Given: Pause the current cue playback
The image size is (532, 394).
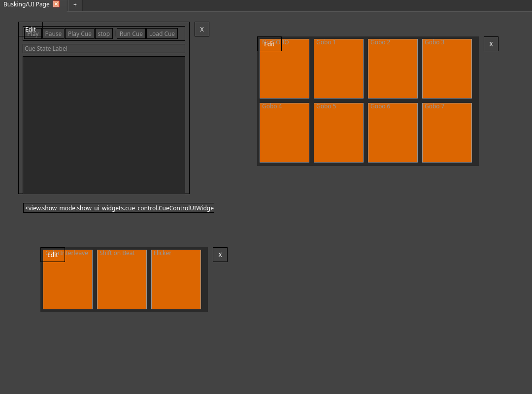Looking at the screenshot, I should coord(53,33).
